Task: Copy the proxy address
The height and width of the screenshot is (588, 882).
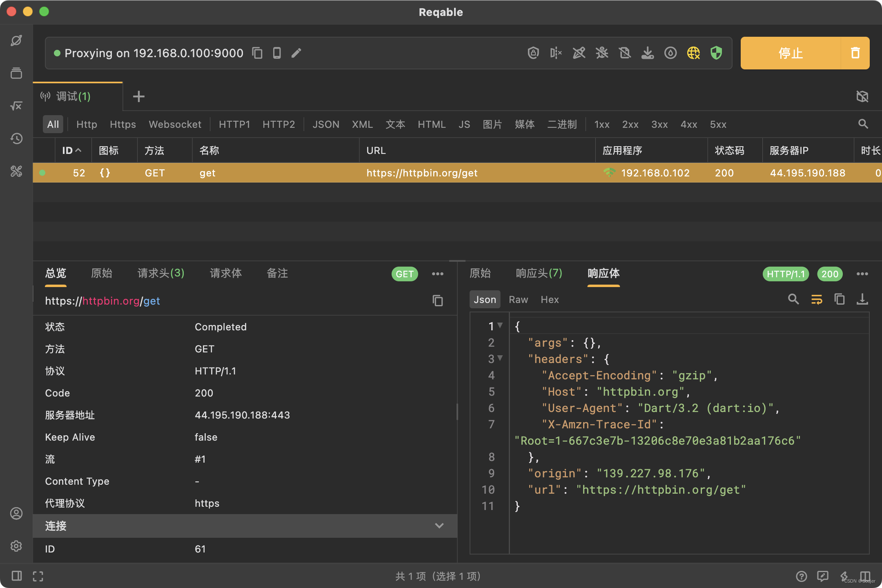Action: (x=257, y=53)
